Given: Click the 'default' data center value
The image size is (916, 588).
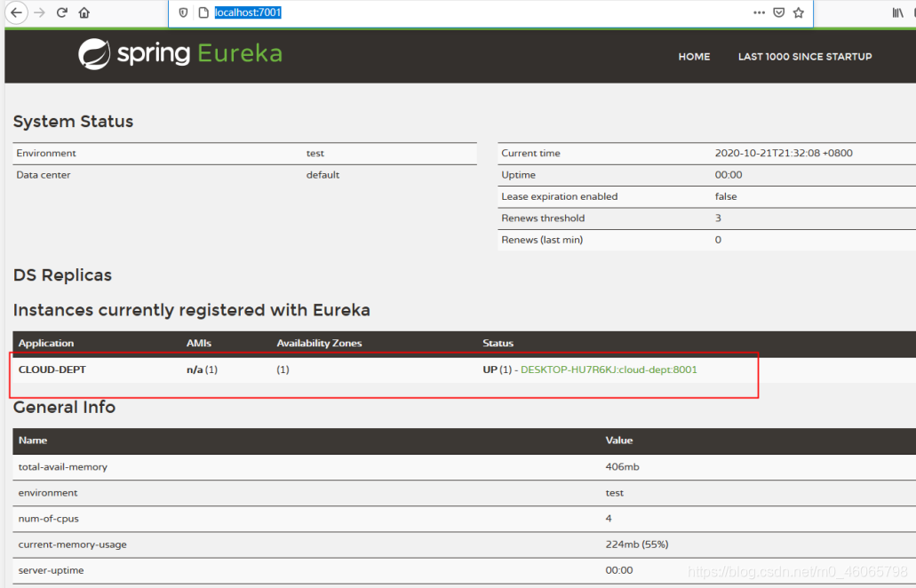Looking at the screenshot, I should click(323, 175).
